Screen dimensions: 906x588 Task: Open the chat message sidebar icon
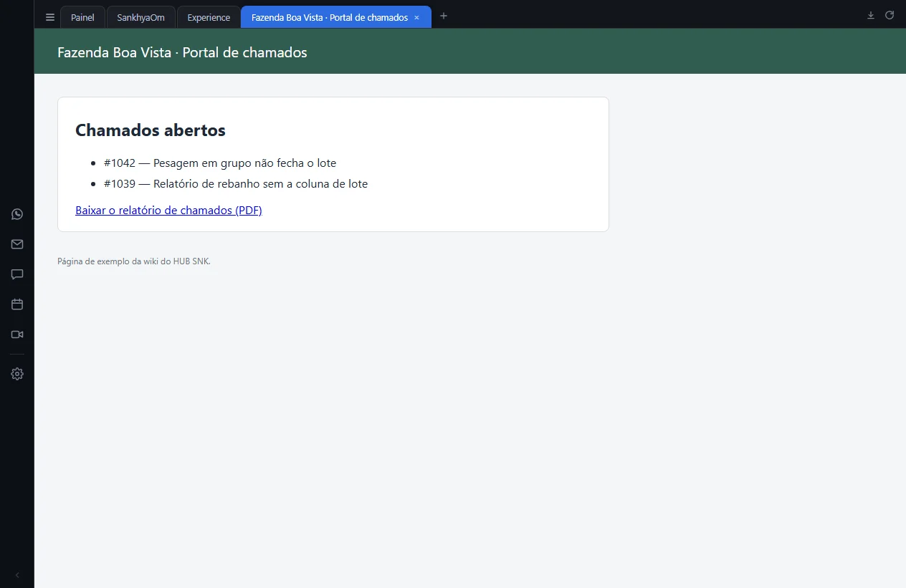[17, 274]
